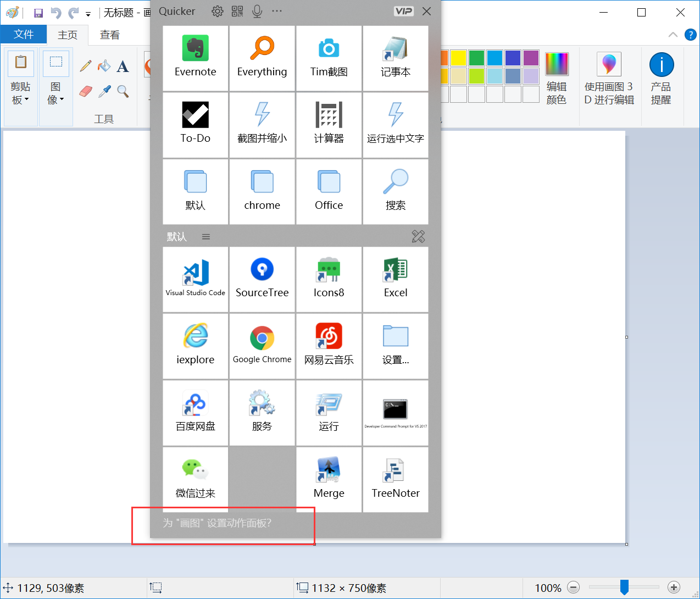
Task: Launch TreeNoter tile
Action: [x=396, y=480]
